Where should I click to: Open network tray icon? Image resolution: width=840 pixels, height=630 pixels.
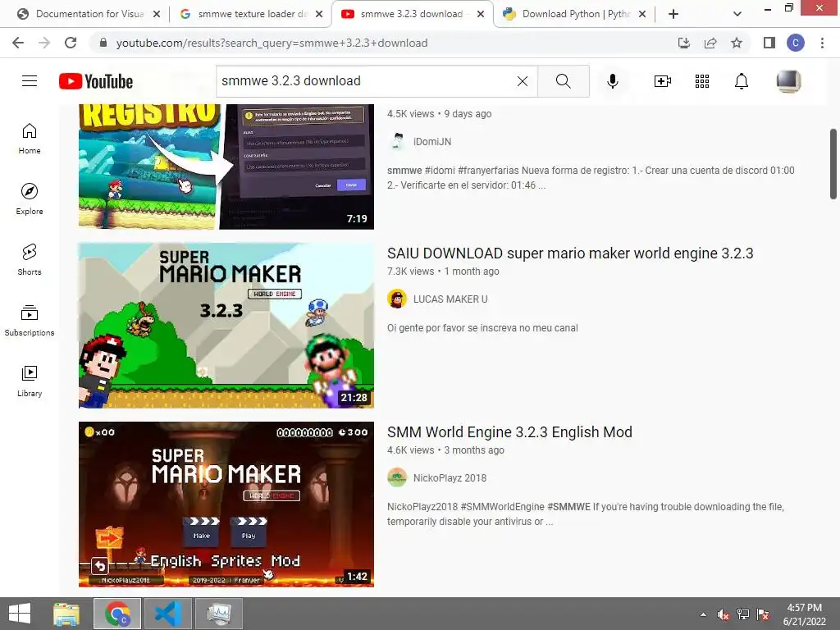[x=743, y=614]
